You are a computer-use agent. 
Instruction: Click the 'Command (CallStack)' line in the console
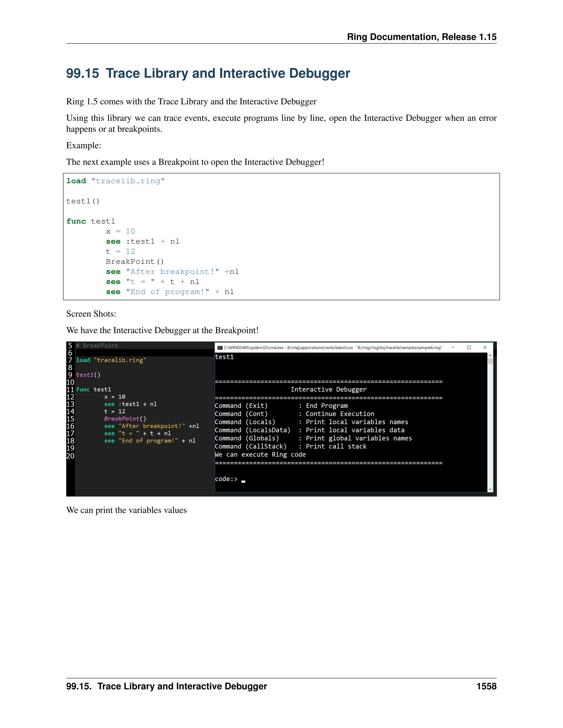coord(251,446)
